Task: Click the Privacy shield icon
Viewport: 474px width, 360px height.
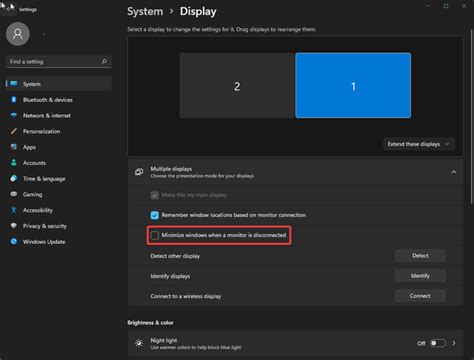Action: tap(14, 226)
